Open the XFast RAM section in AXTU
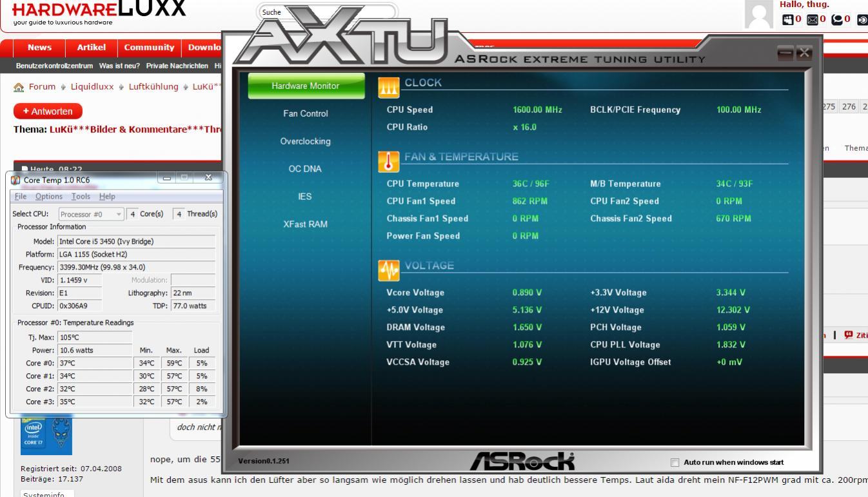This screenshot has height=497, width=868. 306,224
